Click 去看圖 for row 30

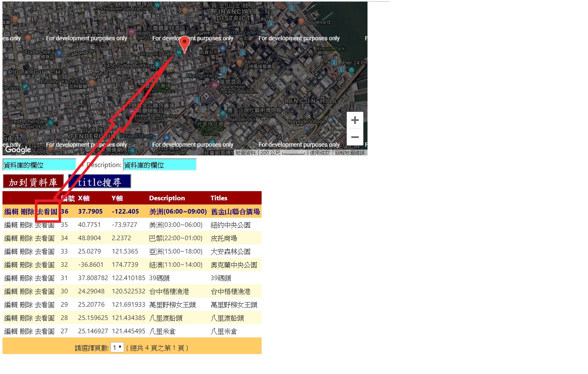[x=44, y=291]
